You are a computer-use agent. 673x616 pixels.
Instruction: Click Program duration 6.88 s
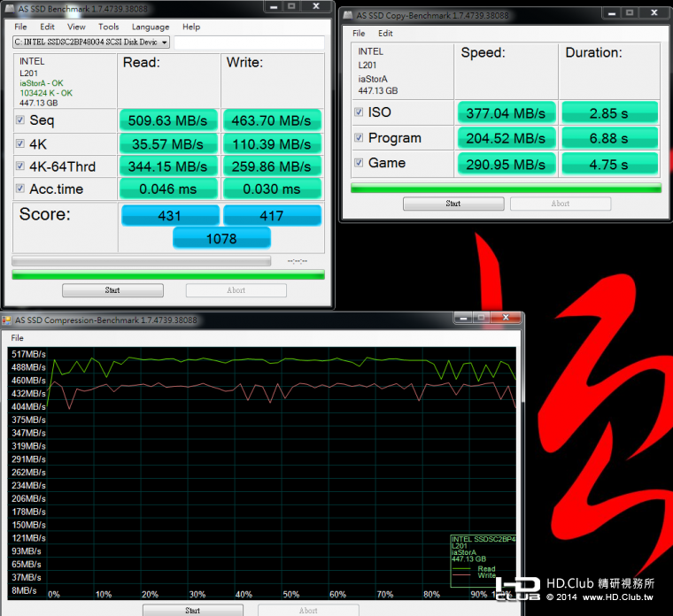pyautogui.click(x=609, y=138)
